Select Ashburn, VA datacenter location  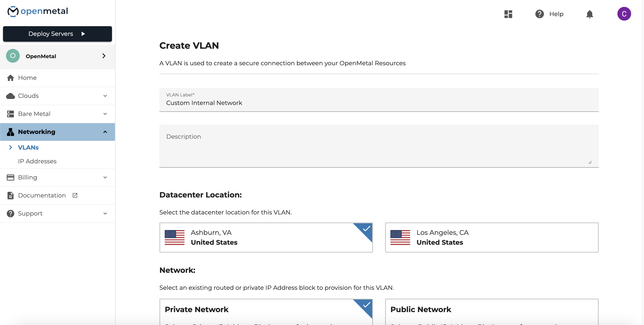coord(266,237)
